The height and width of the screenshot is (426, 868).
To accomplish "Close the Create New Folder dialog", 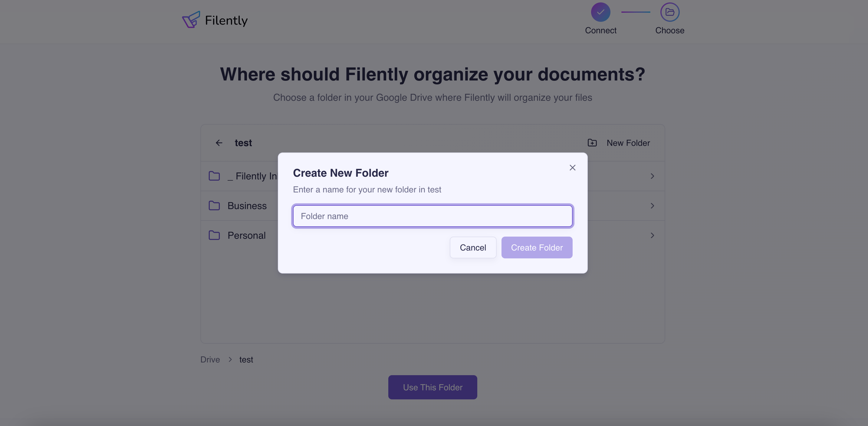I will tap(572, 168).
